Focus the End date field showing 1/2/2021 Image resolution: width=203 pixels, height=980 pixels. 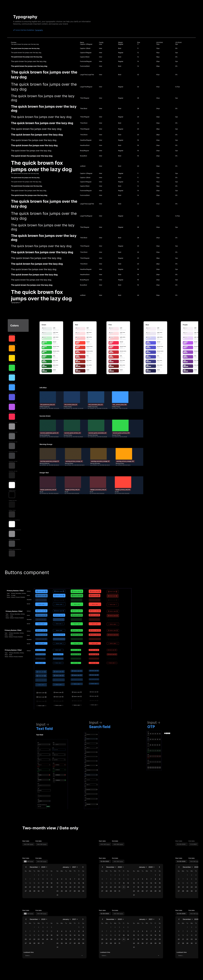tap(193, 844)
